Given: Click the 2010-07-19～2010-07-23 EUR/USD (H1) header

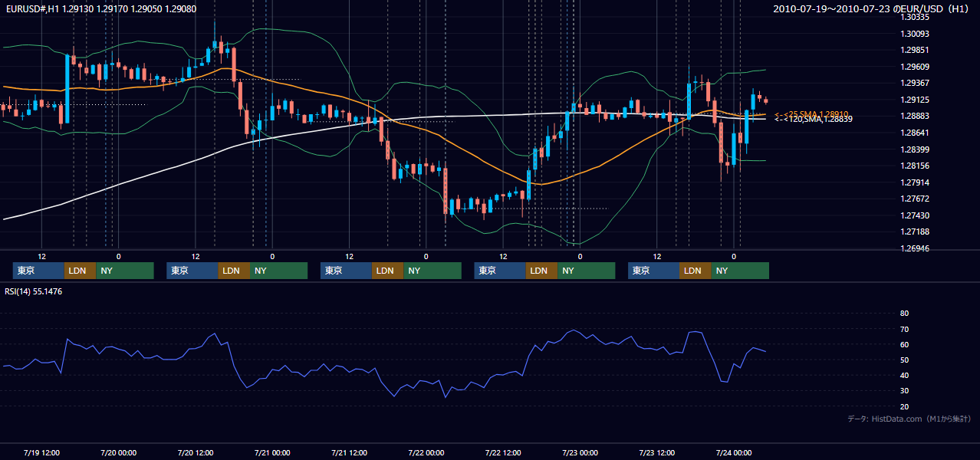Looking at the screenshot, I should [x=873, y=8].
